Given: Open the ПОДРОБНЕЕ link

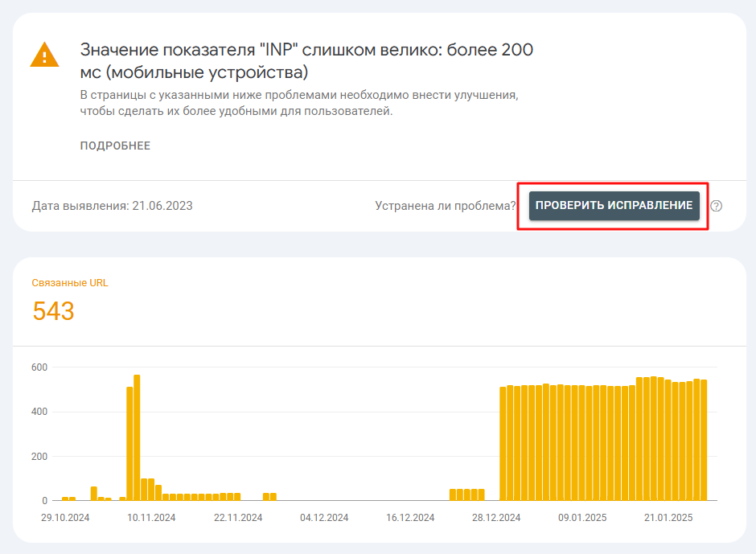Looking at the screenshot, I should tap(115, 146).
